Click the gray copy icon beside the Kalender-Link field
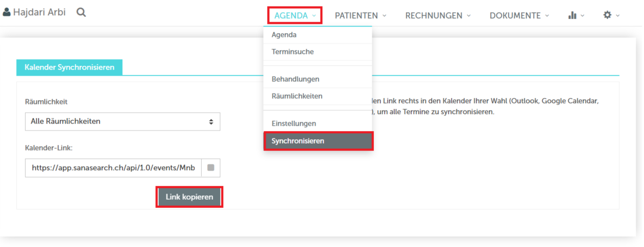Viewport: 644px width, 247px height. coord(211,168)
